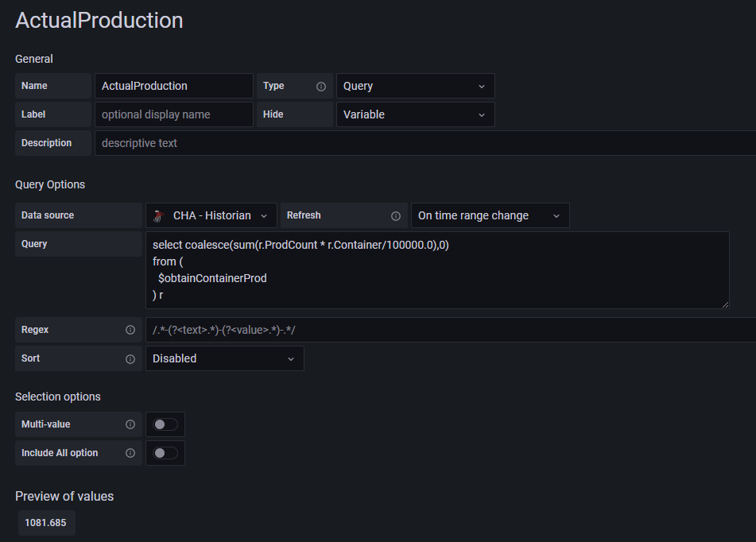This screenshot has width=756, height=542.
Task: Expand the Hide dropdown showing Variable
Action: pos(415,114)
